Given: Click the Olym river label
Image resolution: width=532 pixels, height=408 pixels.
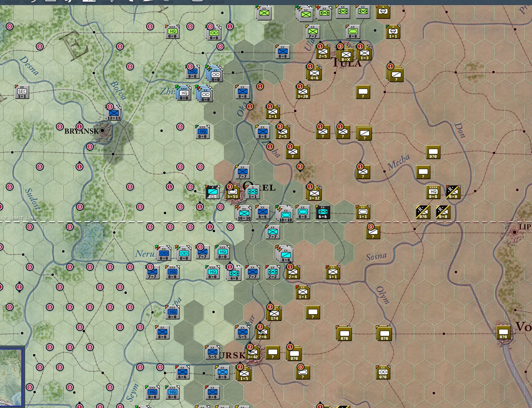Looking at the screenshot, I should (383, 295).
